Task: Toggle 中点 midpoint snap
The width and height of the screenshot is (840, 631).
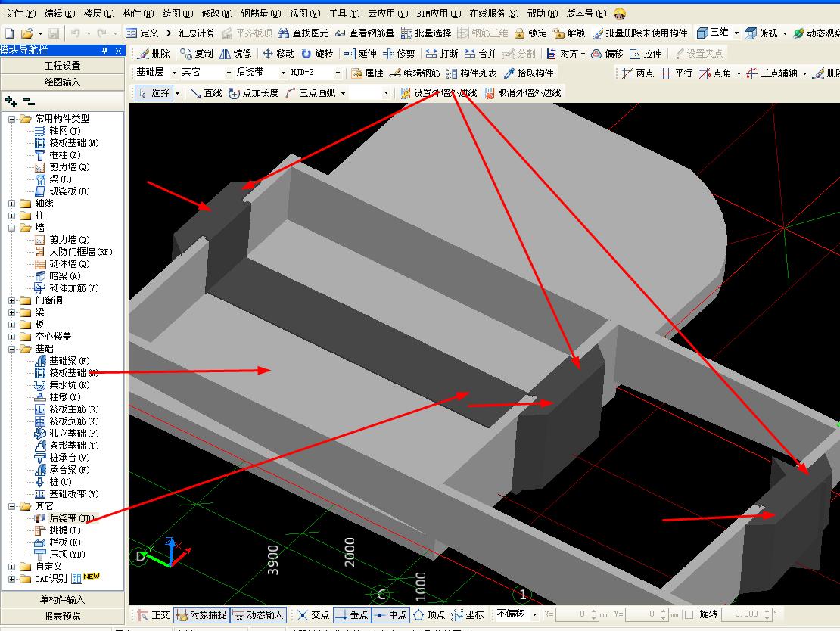Action: (390, 614)
